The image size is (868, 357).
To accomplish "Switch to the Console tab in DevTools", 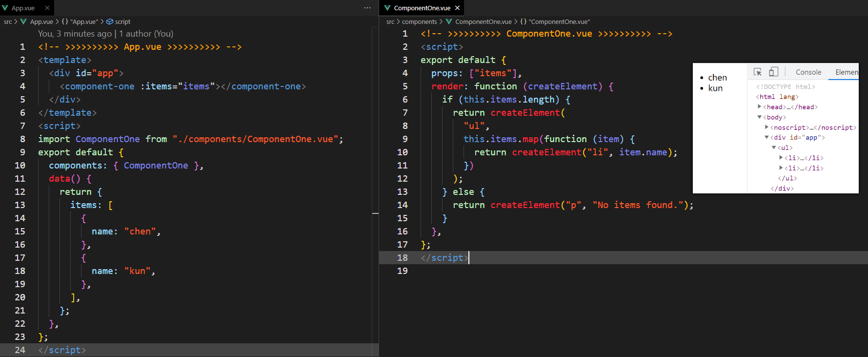I will (808, 72).
